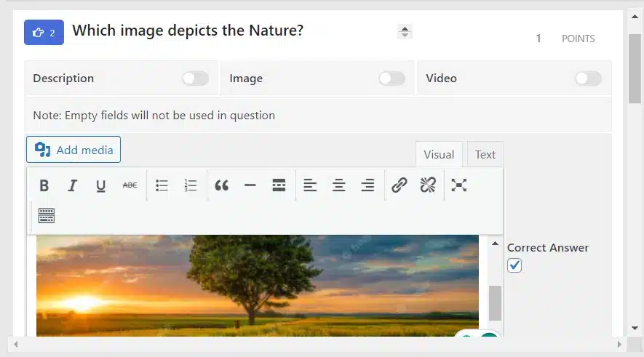
Task: Insert a numbered list
Action: [x=191, y=185]
